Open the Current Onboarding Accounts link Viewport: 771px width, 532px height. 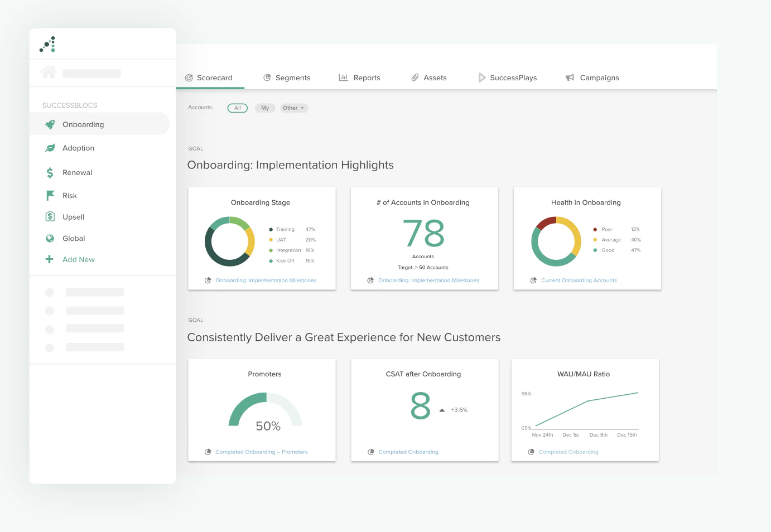click(x=579, y=280)
